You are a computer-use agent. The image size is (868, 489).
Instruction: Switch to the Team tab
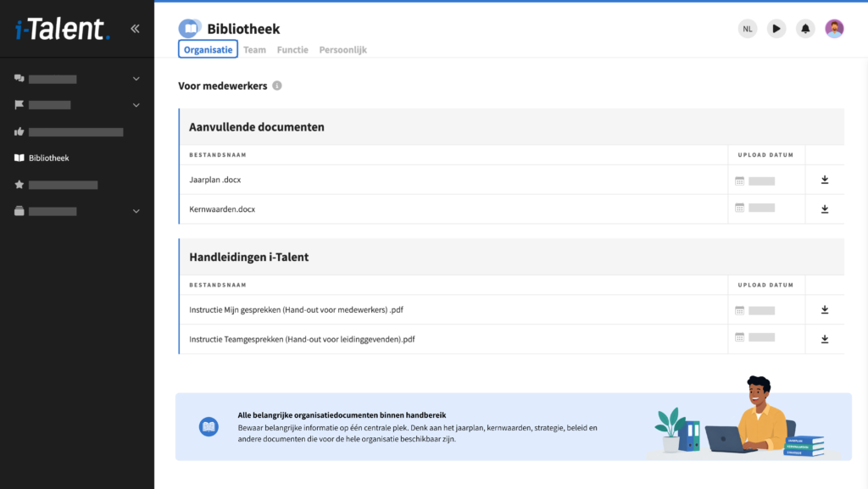coord(254,49)
